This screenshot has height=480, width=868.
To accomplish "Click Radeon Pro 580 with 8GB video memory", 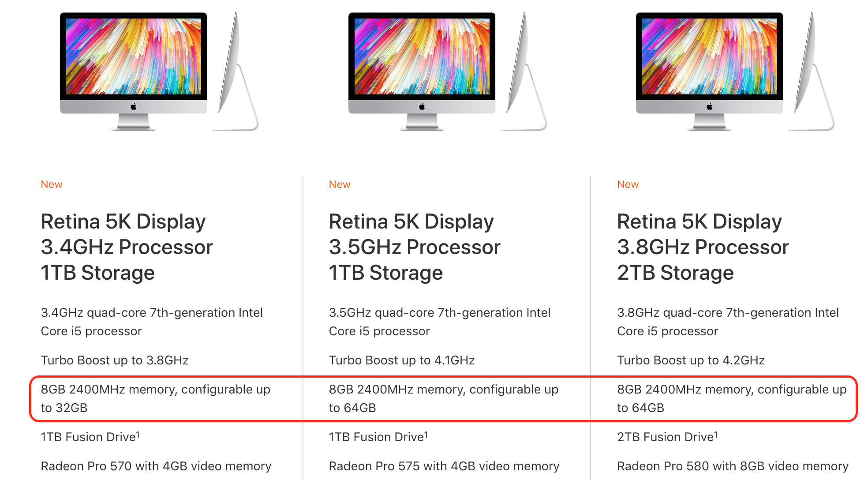I will coord(733,466).
